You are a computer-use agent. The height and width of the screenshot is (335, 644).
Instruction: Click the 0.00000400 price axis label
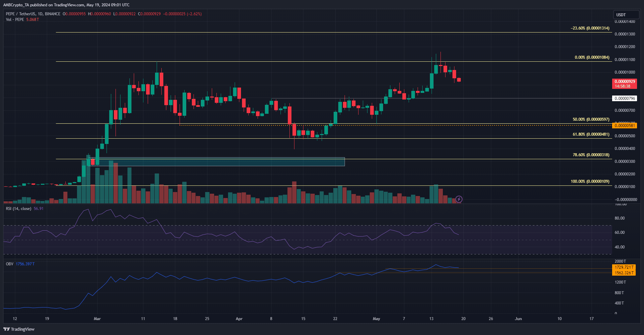click(x=625, y=149)
